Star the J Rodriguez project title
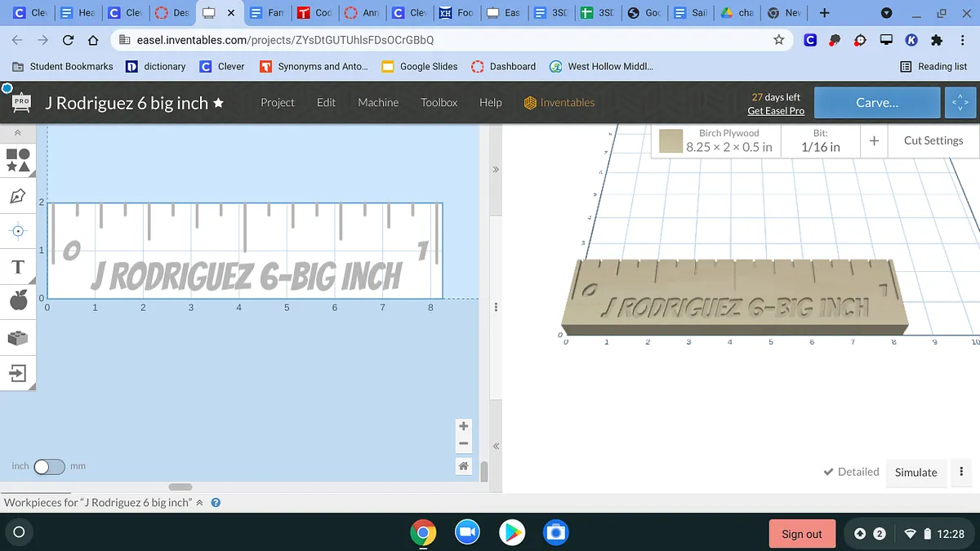Image resolution: width=980 pixels, height=551 pixels. coord(218,103)
